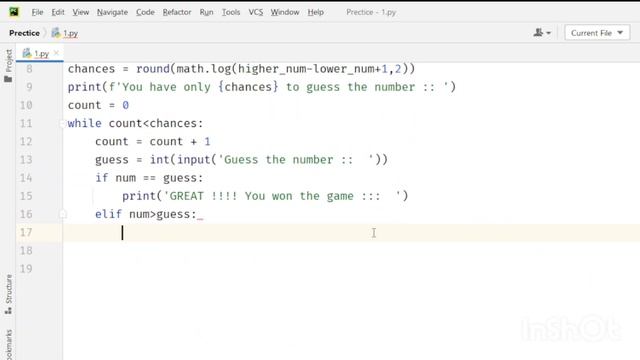Viewport: 640px width, 360px height.
Task: Open the Code menu
Action: (x=145, y=12)
